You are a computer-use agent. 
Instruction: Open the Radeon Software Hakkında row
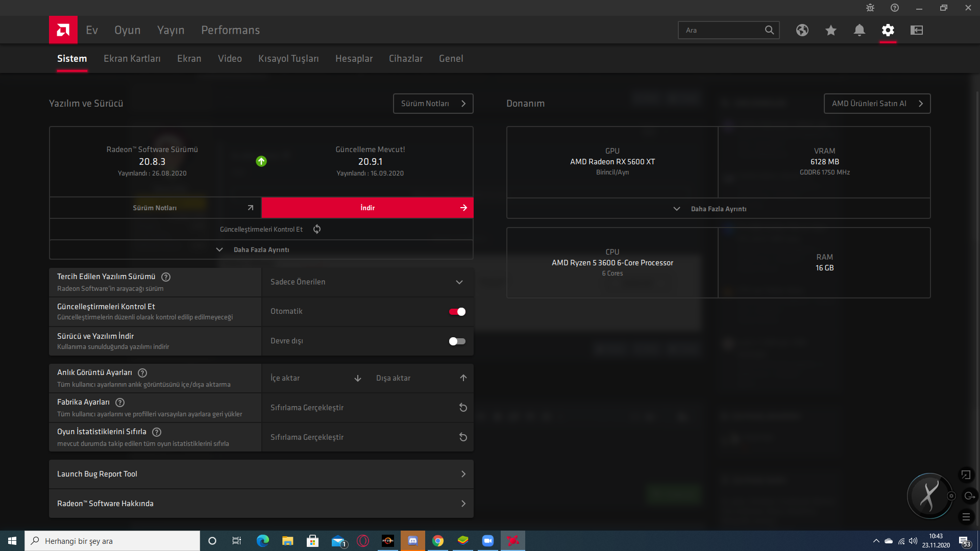point(261,504)
